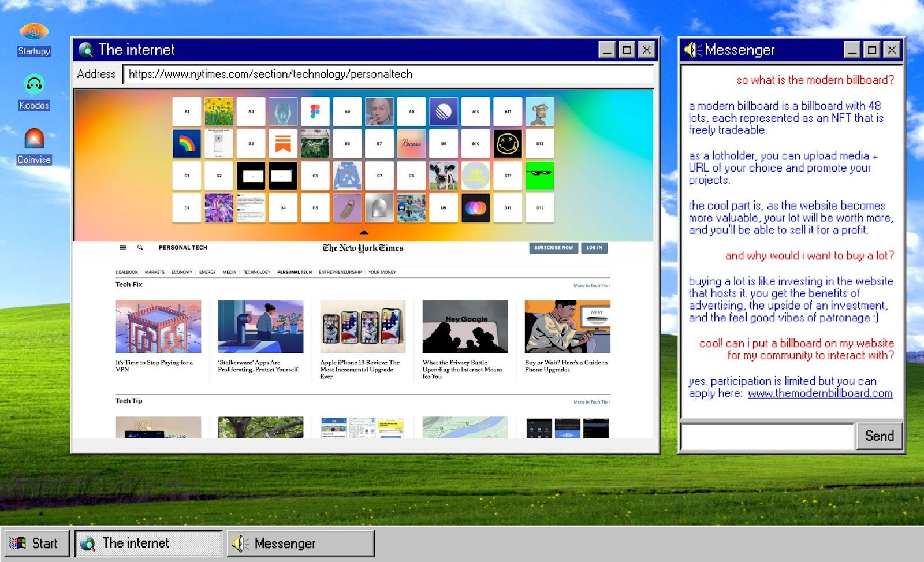Open the Technology section tab
Image resolution: width=924 pixels, height=562 pixels.
[256, 272]
